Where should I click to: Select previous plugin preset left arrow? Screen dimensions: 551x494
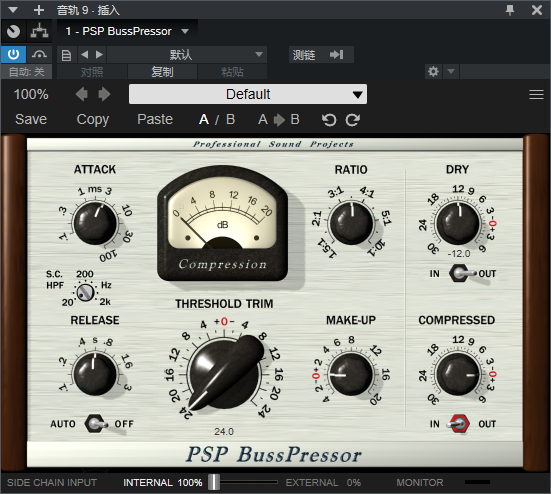[x=82, y=94]
